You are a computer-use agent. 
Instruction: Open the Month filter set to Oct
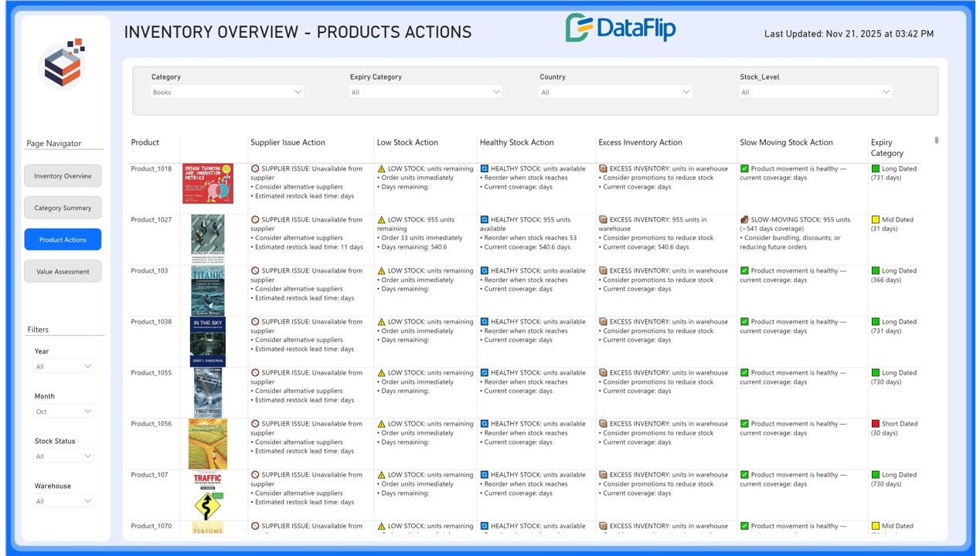(63, 412)
